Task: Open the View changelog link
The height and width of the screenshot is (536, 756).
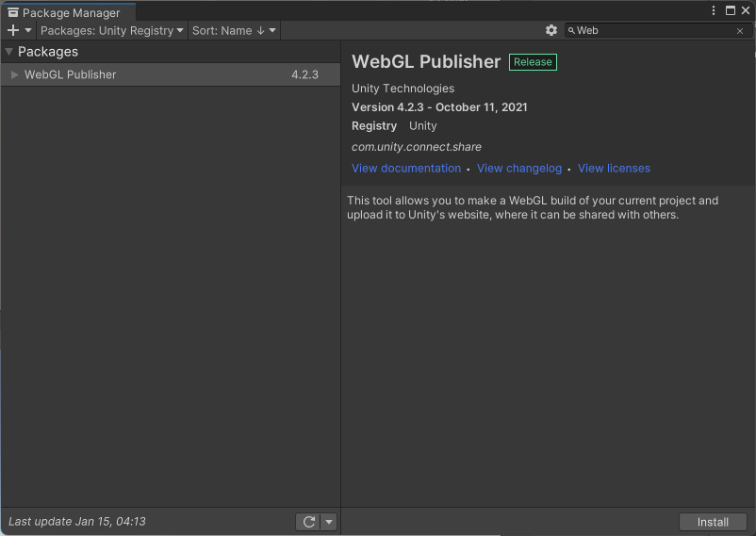Action: point(519,169)
